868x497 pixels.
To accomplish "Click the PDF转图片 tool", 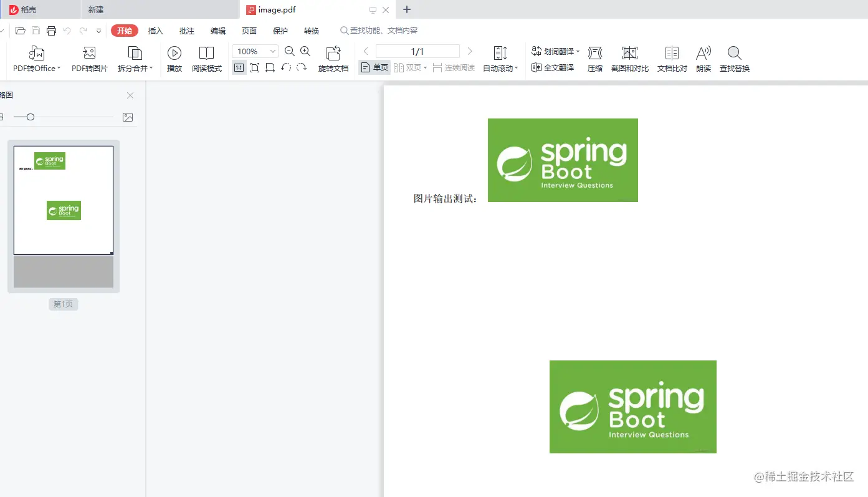I will click(90, 59).
